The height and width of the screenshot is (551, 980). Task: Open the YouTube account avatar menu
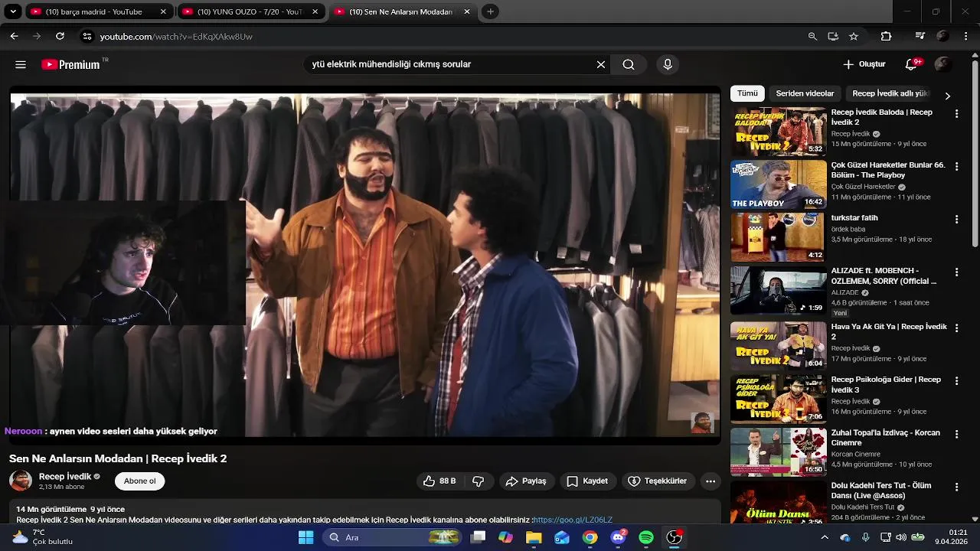[x=943, y=65]
